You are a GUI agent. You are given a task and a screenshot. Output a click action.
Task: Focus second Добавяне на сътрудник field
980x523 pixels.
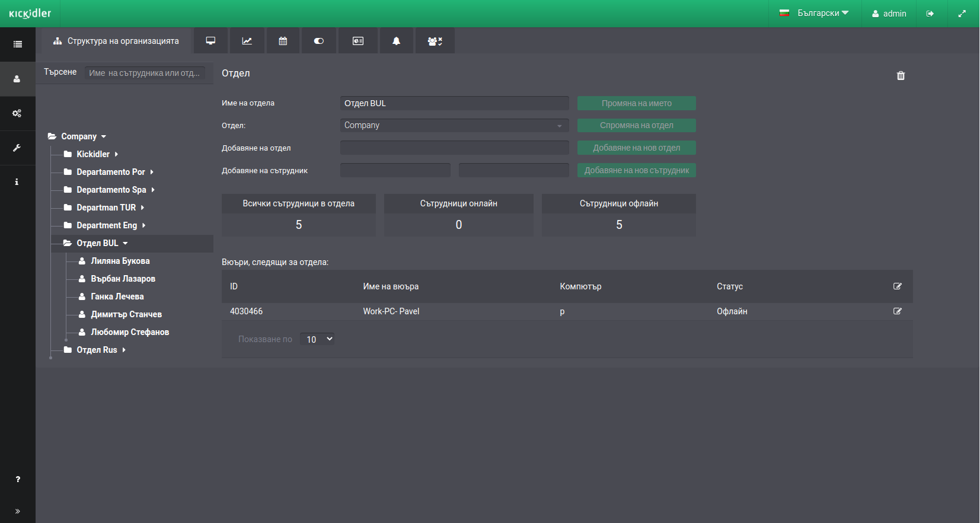tap(513, 170)
